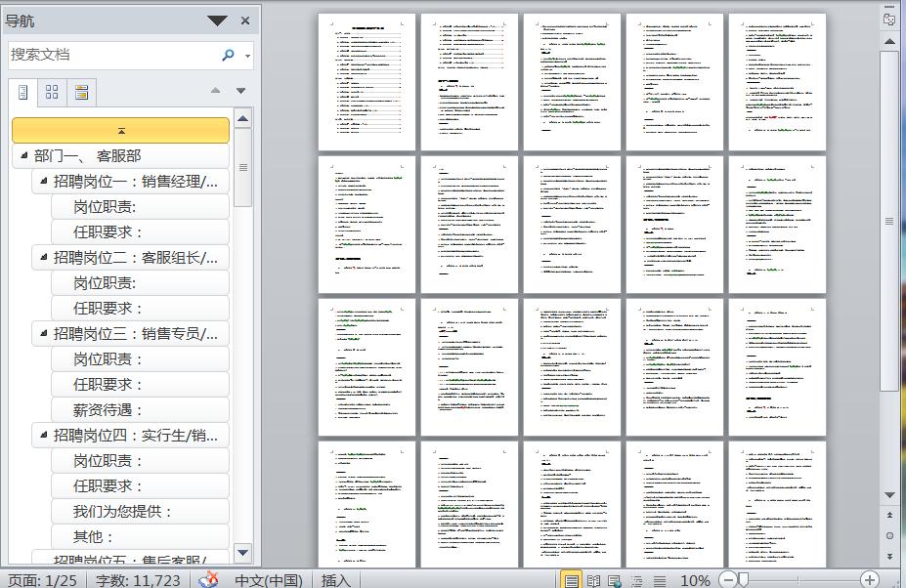Switch to Web Layout view
This screenshot has height=588, width=906.
[615, 580]
